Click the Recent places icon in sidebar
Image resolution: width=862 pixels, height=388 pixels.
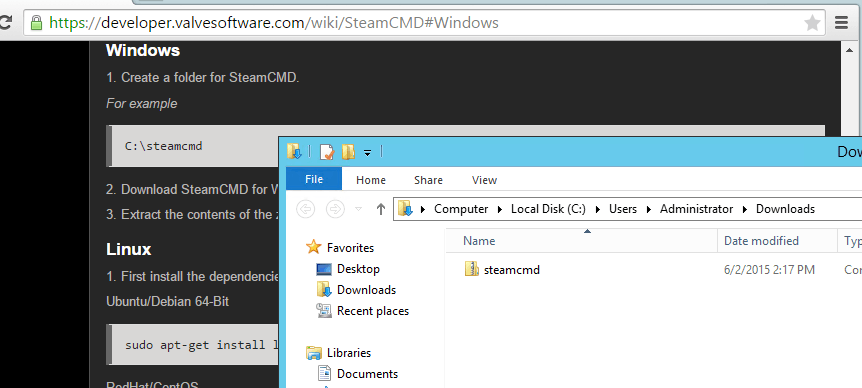(x=324, y=311)
